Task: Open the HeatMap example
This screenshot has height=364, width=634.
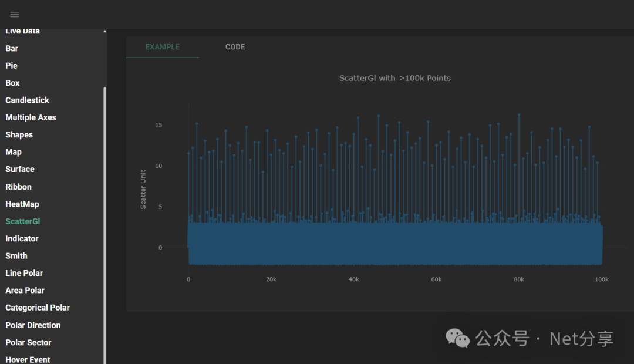Action: pos(21,204)
